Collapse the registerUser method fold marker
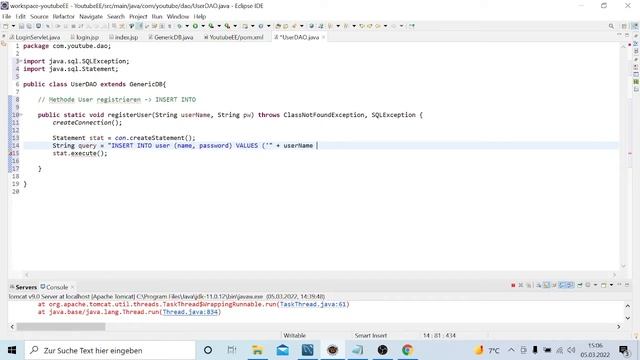Viewport: 640px width, 360px height. [20, 115]
